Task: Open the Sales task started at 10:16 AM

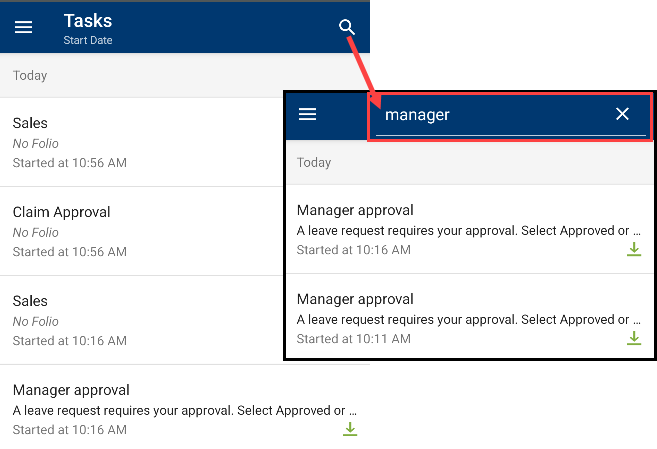Action: 142,320
